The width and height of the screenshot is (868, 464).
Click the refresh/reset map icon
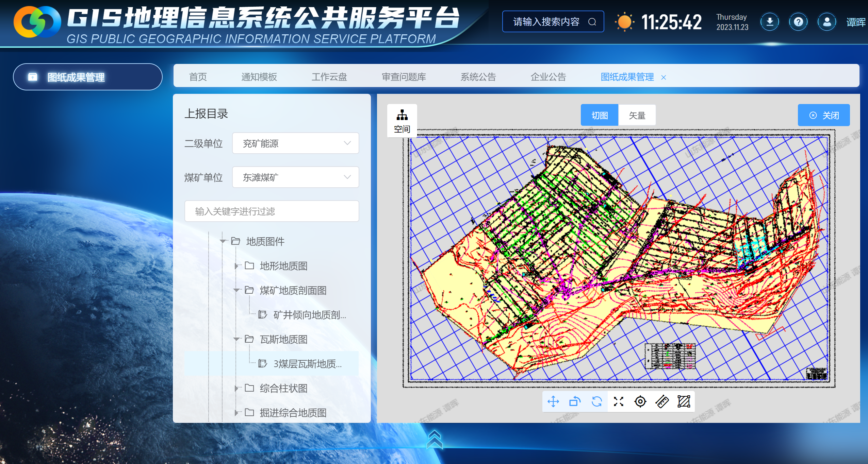tap(596, 401)
